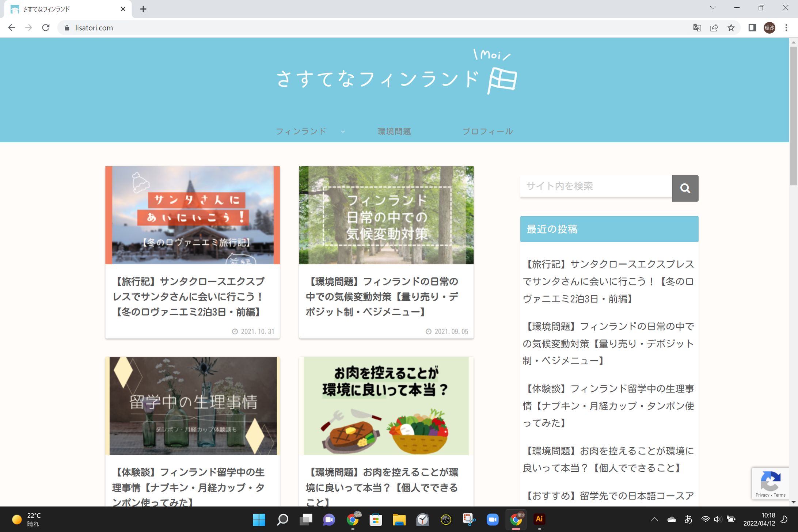Click the サイト内を検索 search field
The width and height of the screenshot is (798, 532).
[596, 186]
